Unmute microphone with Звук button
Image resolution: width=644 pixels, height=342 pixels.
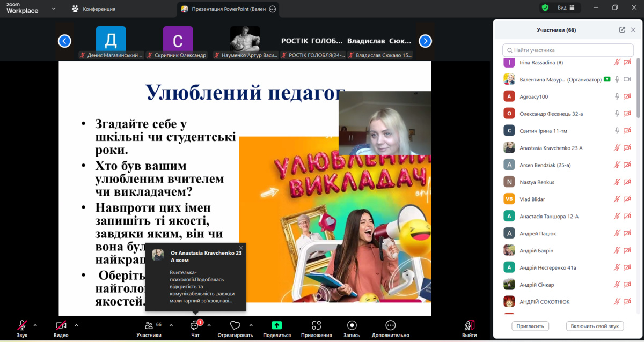coord(22,325)
